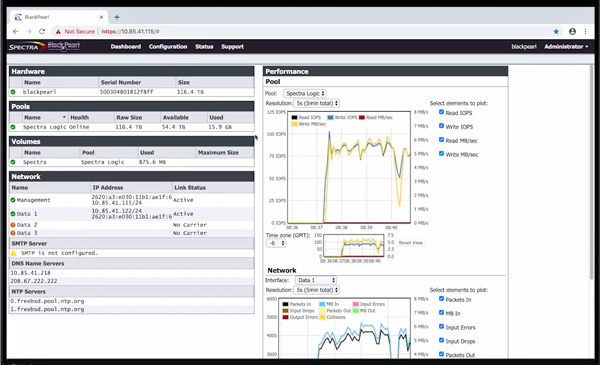Toggle the Read IOPS checkbox
This screenshot has width=600, height=365.
point(441,112)
